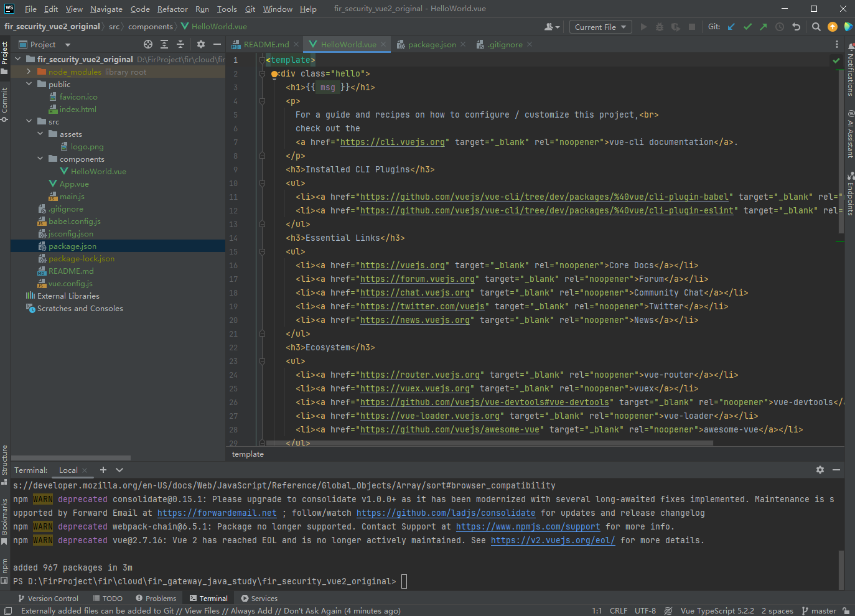The width and height of the screenshot is (855, 616).
Task: Open the Services tool tab
Action: click(259, 599)
